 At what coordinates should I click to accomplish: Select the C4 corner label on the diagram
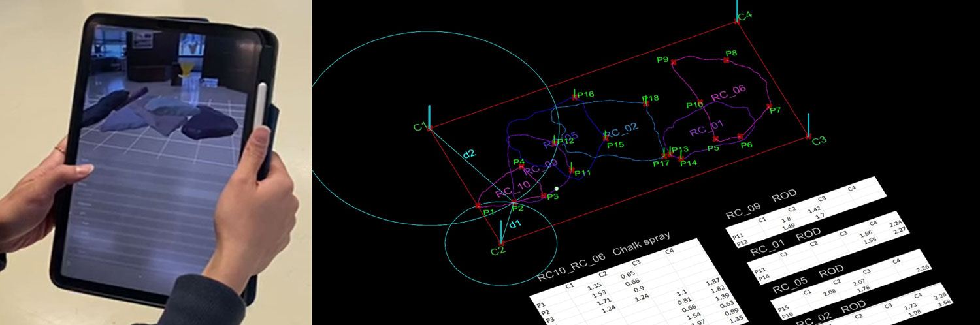[x=745, y=15]
